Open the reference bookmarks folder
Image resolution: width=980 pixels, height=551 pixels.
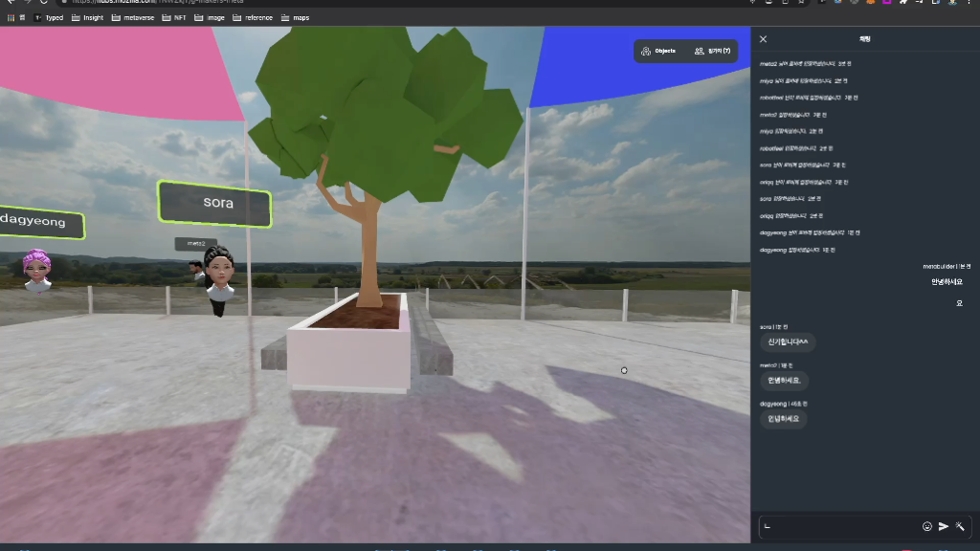253,17
